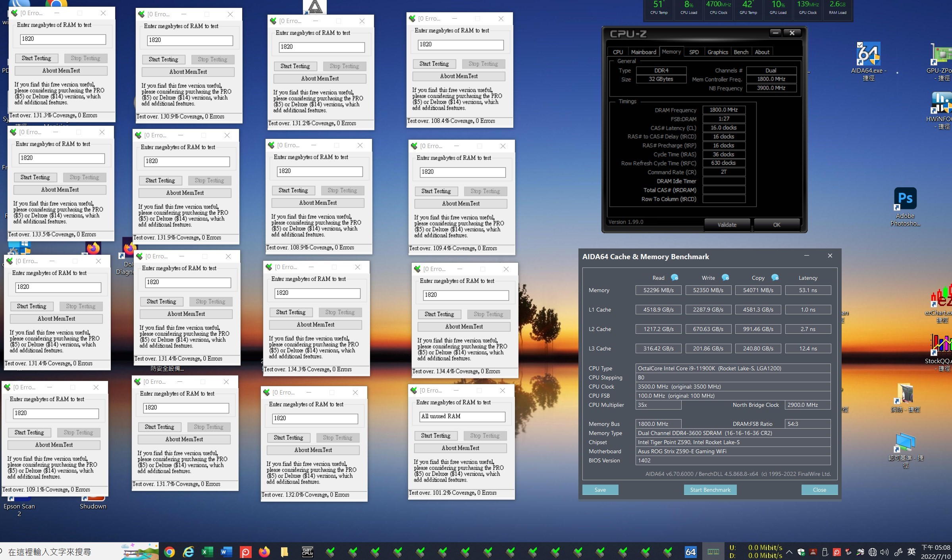Launch Adobe Photoshop desktop shortcut
Viewport: 952px width, 560px height.
[905, 206]
